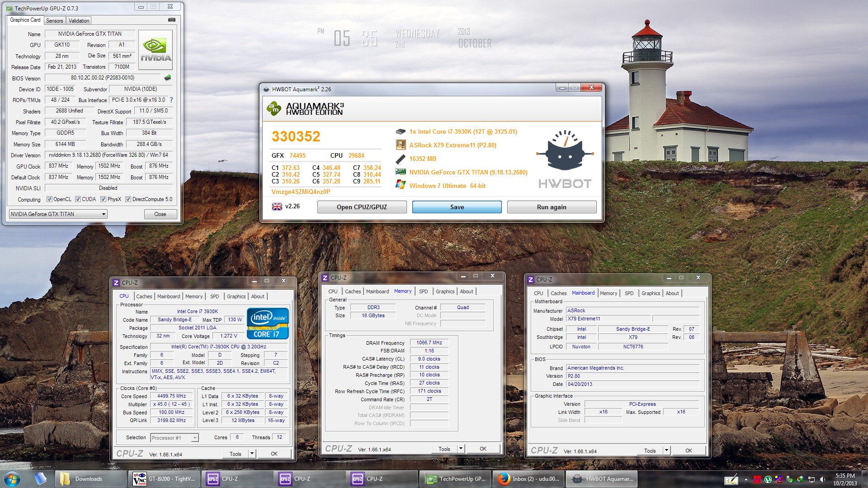The image size is (868, 488).
Task: Open Processor #1 selection dropdown in CPU-Z
Action: (174, 438)
